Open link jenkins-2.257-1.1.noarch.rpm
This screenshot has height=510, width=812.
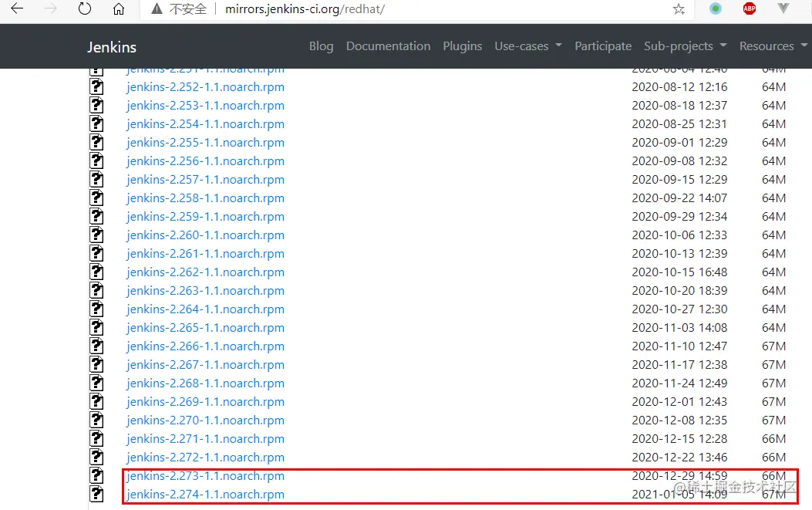(206, 179)
